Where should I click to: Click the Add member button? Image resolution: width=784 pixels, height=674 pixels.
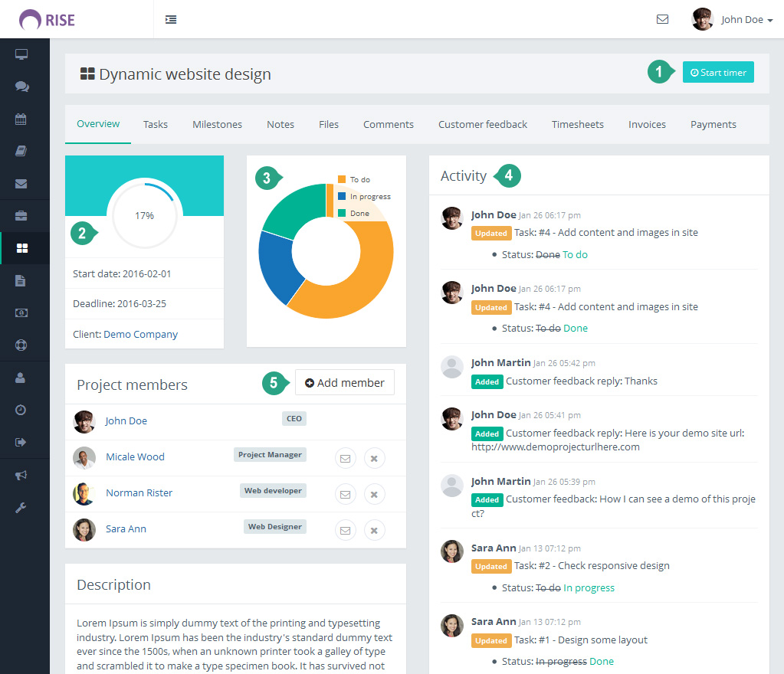(x=345, y=383)
